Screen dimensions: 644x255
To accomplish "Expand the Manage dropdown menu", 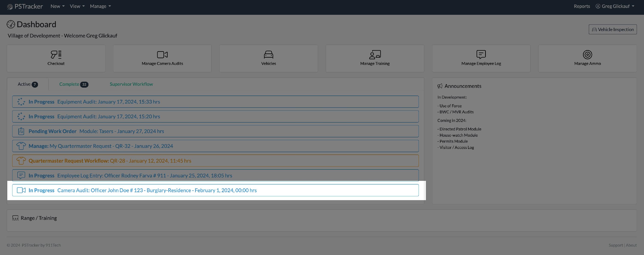I will 100,6.
